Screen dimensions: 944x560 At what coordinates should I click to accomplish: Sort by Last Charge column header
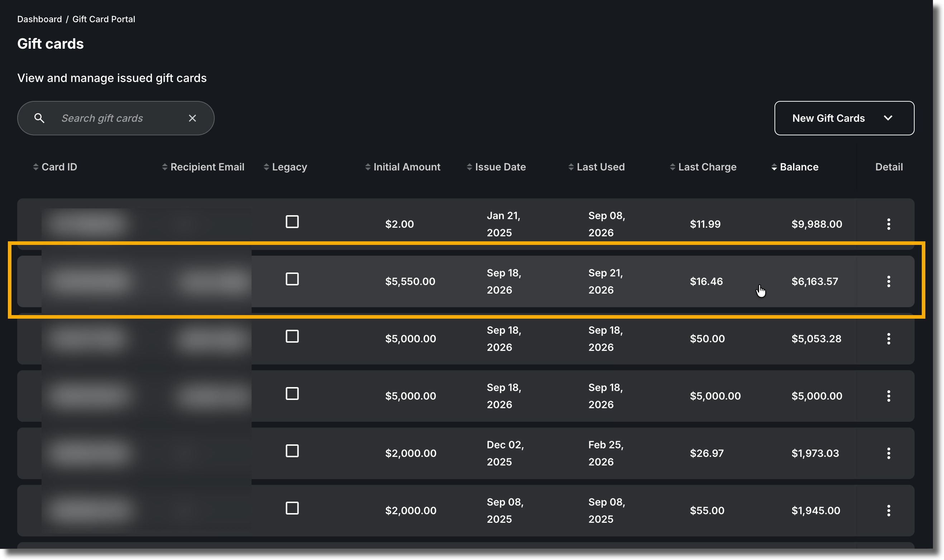point(703,167)
